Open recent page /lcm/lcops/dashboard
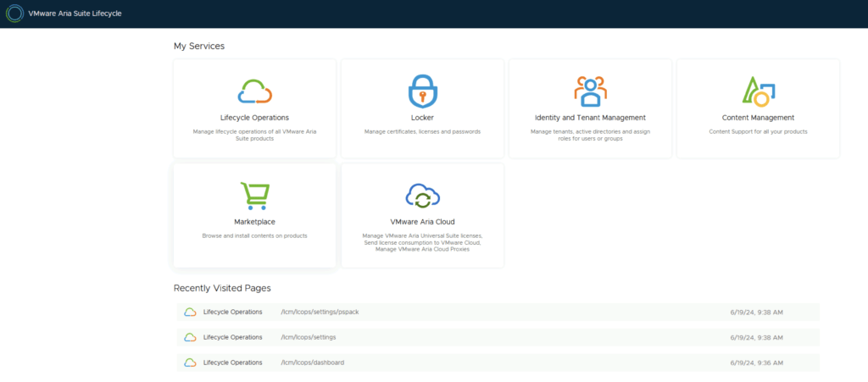Screen dimensions: 868x382 click(313, 363)
